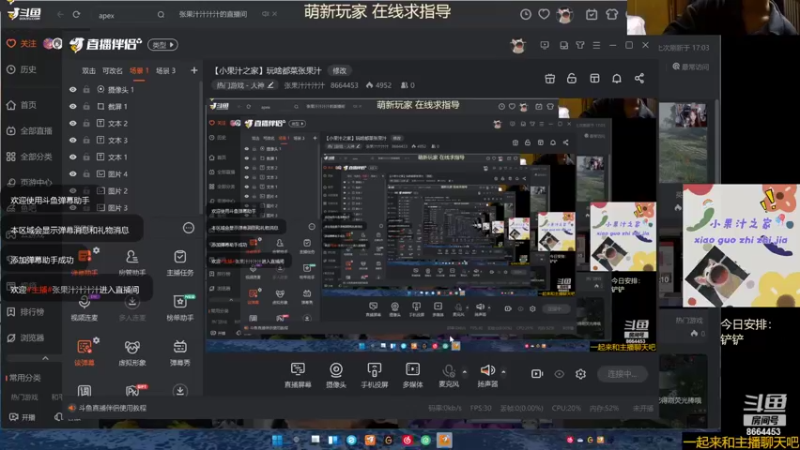Open notification bell in stream header
The width and height of the screenshot is (800, 450).
tap(617, 79)
